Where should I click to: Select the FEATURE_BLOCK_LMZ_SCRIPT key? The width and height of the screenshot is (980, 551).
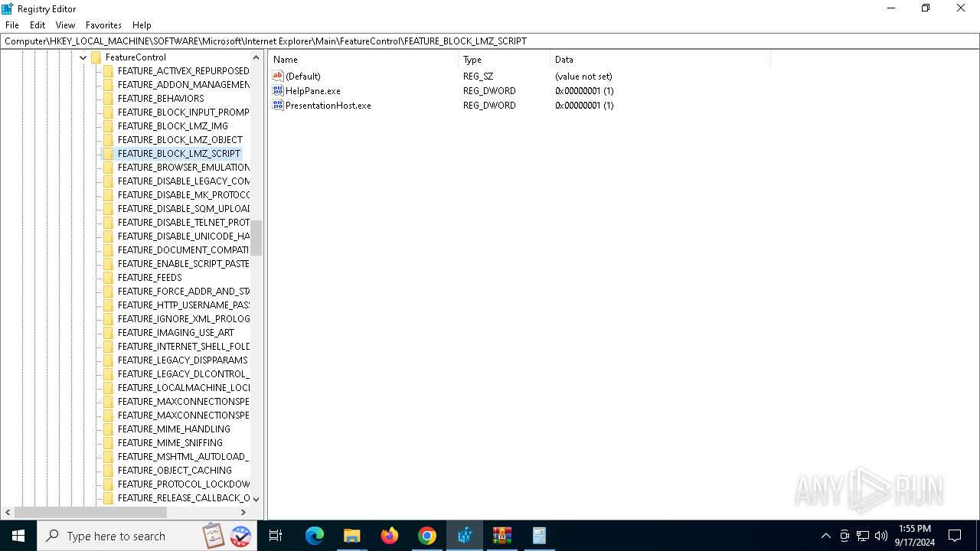(x=179, y=154)
